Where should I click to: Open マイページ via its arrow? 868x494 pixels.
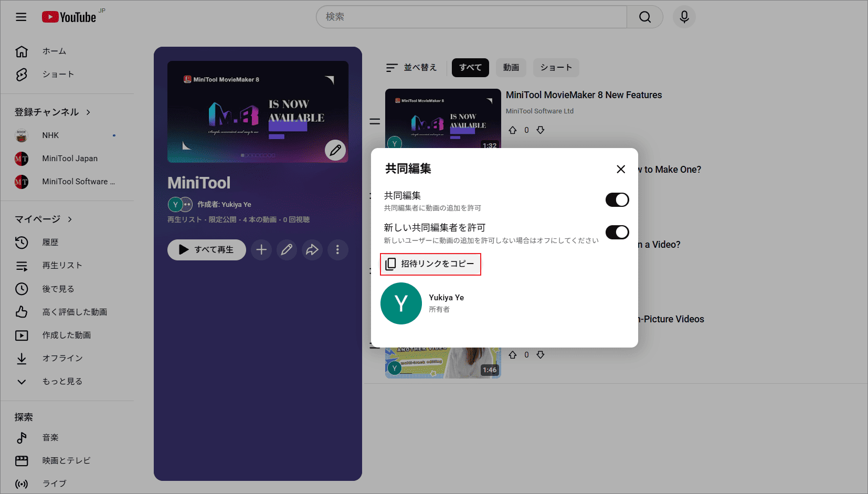click(x=70, y=219)
